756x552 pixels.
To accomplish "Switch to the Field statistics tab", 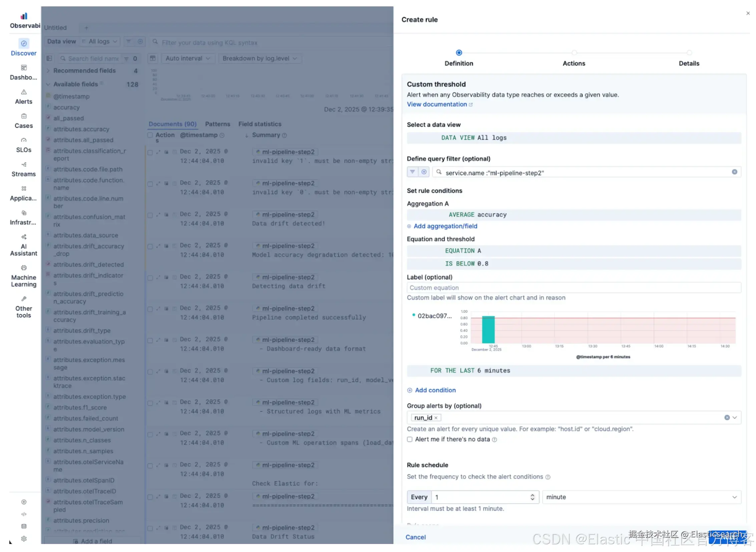I will coord(260,124).
